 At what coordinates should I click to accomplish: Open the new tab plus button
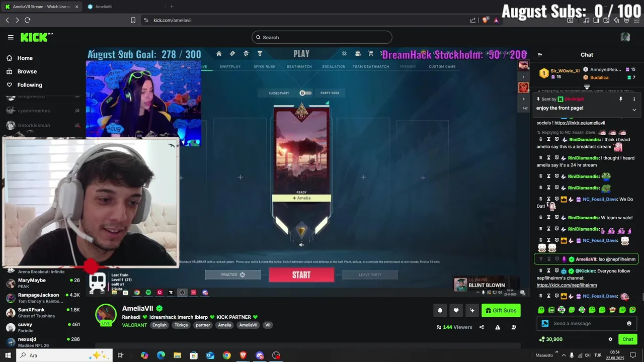pyautogui.click(x=172, y=7)
